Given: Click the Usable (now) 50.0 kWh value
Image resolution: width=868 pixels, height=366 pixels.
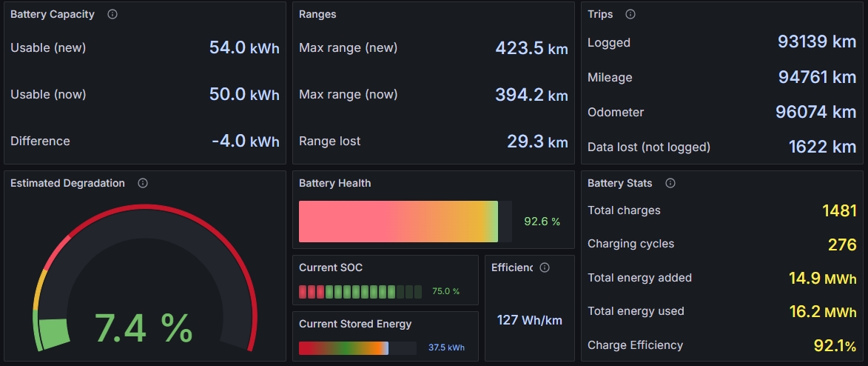Looking at the screenshot, I should tap(244, 94).
